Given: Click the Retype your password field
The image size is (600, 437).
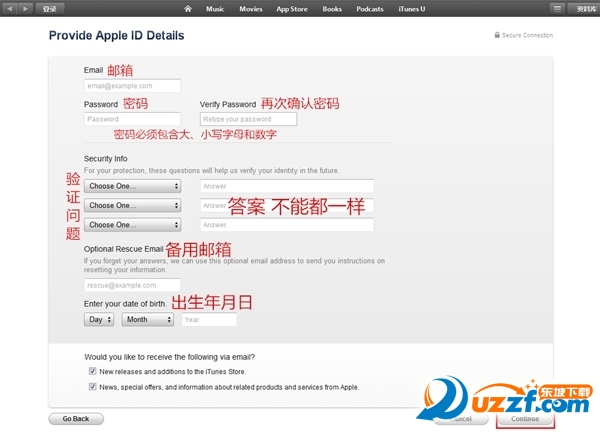Looking at the screenshot, I should point(248,119).
